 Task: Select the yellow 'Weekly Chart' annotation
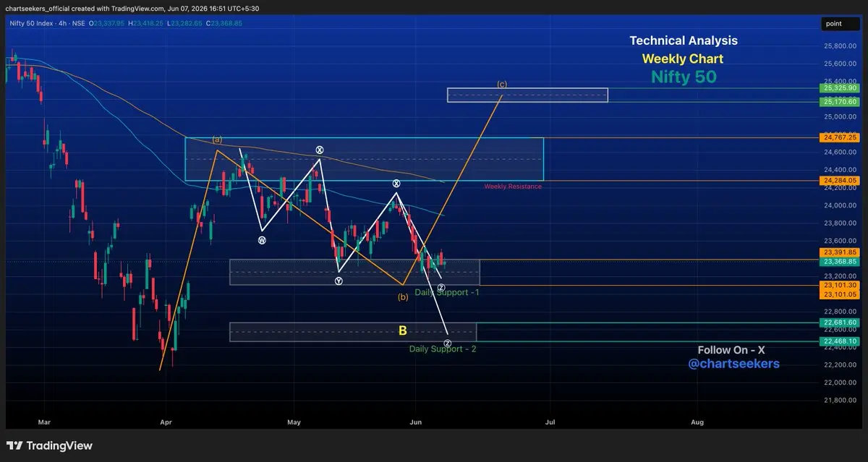682,59
